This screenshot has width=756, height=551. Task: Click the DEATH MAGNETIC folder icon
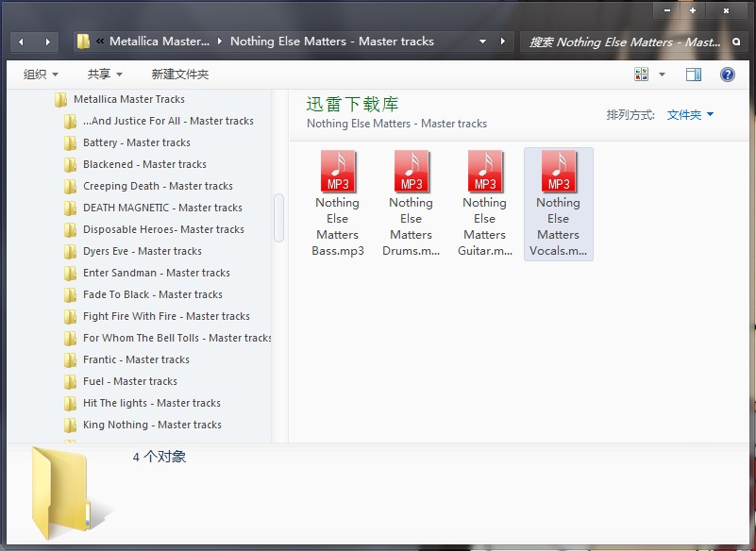pos(71,208)
